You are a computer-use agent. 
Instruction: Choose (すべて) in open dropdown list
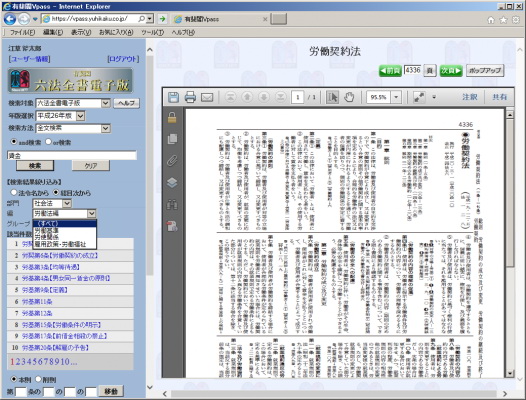[65, 223]
